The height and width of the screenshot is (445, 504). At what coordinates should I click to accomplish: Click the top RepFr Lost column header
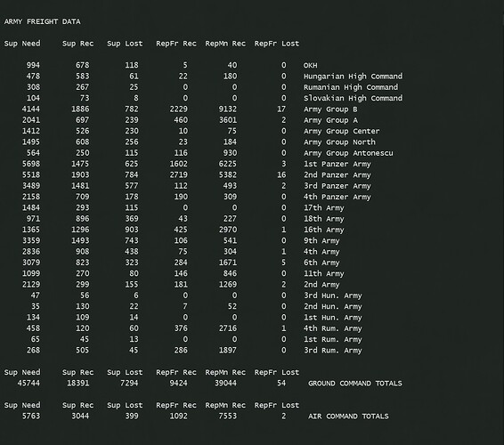click(x=277, y=44)
